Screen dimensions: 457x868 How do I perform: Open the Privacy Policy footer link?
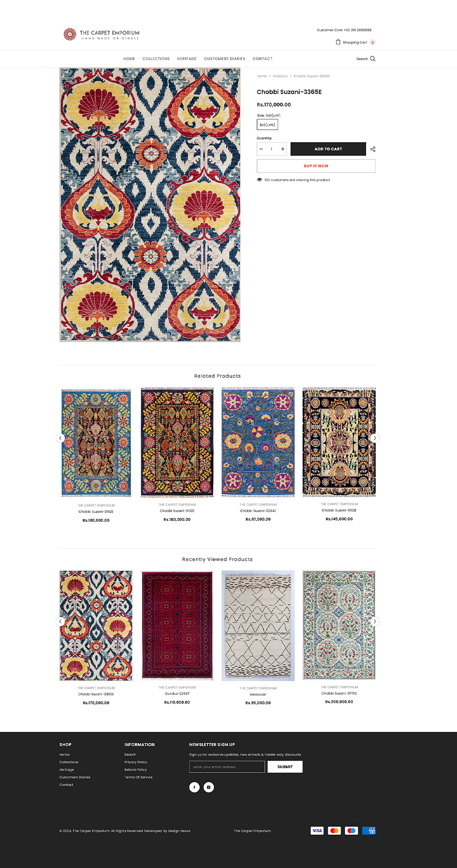pyautogui.click(x=136, y=762)
